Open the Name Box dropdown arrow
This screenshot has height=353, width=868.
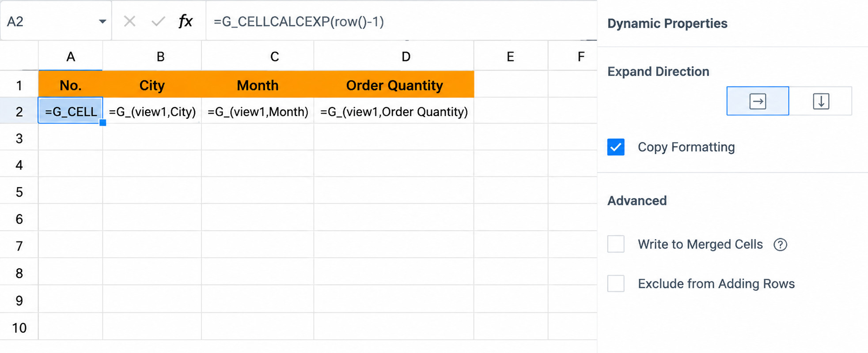[102, 21]
